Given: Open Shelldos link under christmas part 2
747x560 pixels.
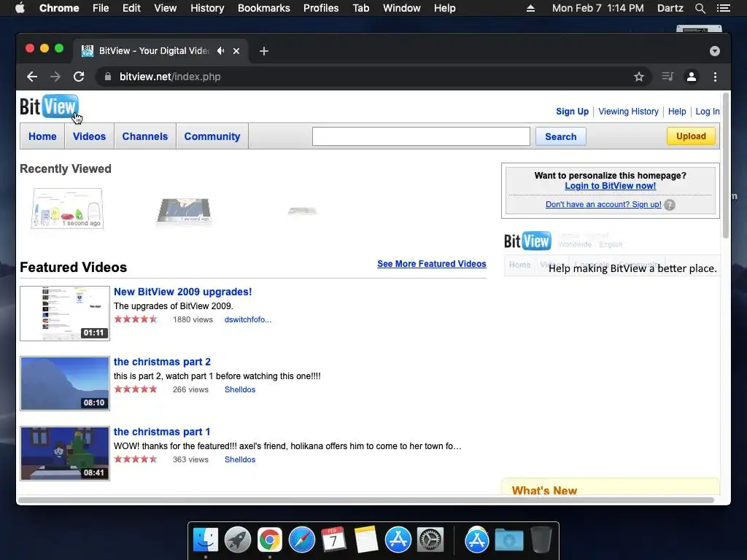Looking at the screenshot, I should (239, 389).
